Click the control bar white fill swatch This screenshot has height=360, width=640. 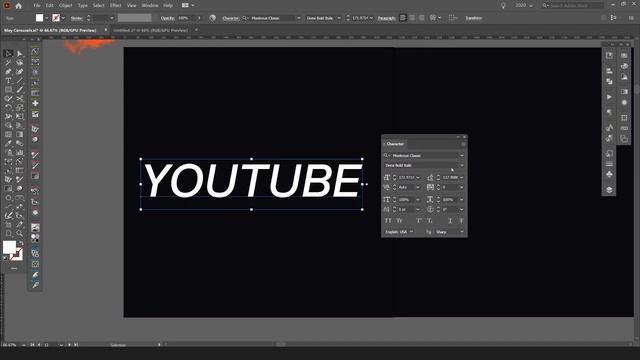39,18
